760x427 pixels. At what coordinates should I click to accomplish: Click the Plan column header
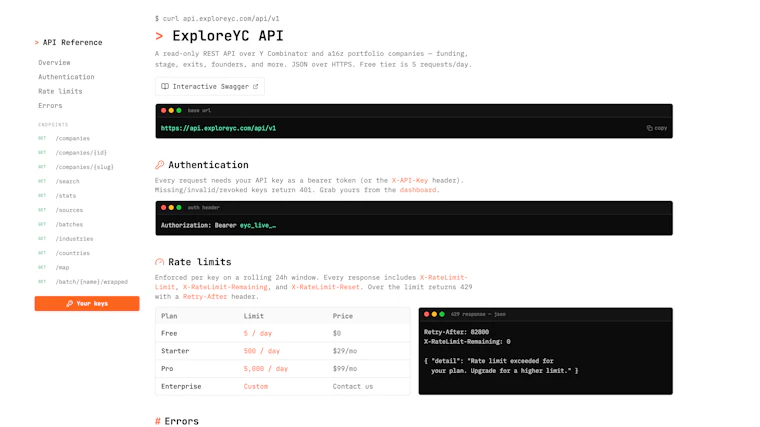click(169, 316)
